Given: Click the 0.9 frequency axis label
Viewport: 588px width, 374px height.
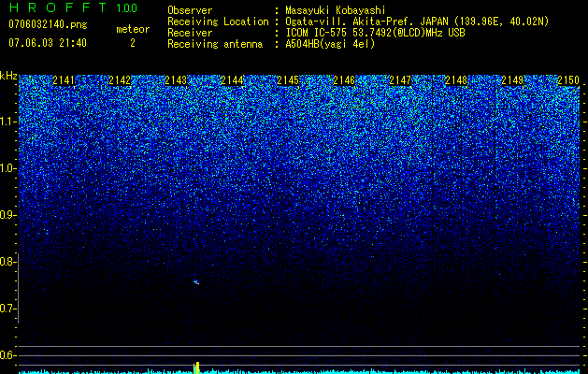Looking at the screenshot, I should (x=7, y=215).
